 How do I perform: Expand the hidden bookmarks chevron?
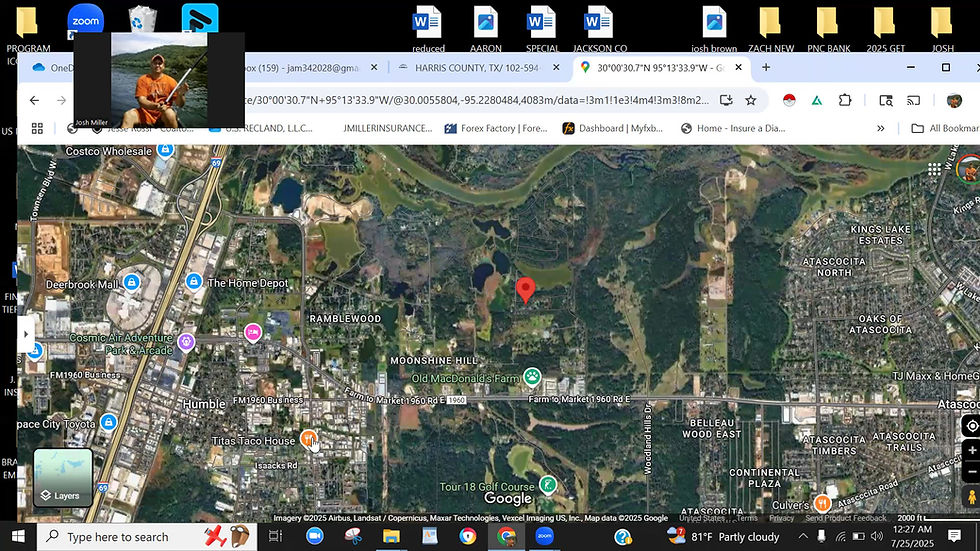881,128
